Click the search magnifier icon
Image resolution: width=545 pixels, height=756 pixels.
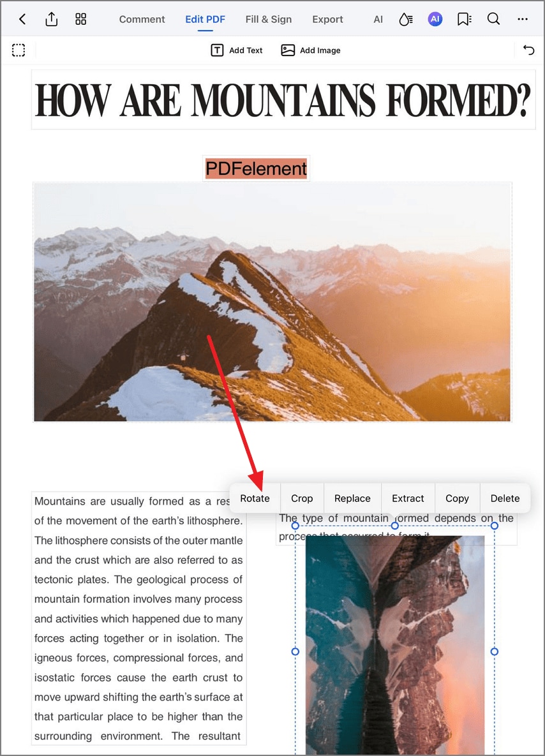[493, 19]
